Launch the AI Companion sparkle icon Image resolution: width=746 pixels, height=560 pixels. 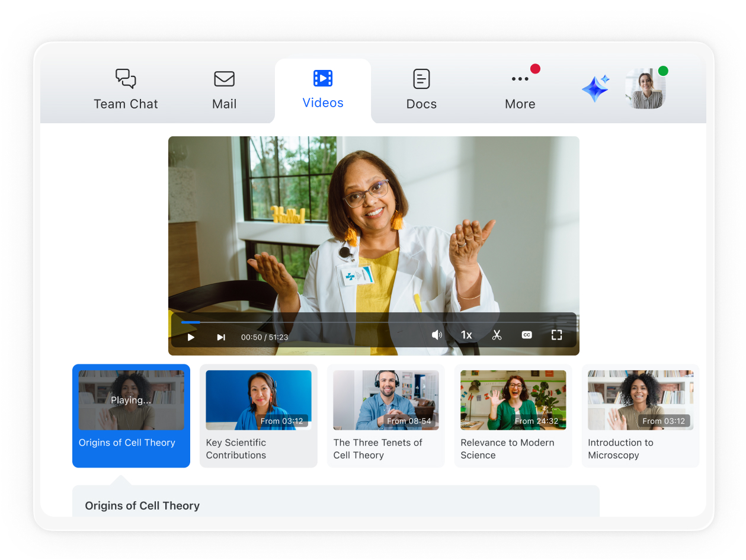(595, 89)
